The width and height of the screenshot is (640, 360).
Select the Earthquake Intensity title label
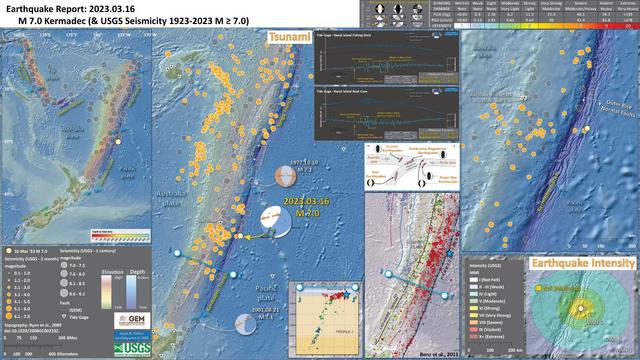pos(583,263)
